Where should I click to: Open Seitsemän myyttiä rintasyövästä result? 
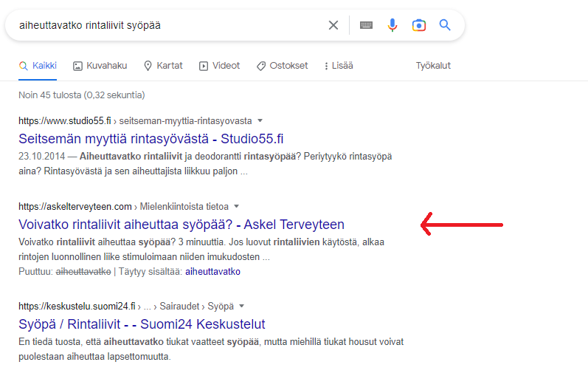151,139
